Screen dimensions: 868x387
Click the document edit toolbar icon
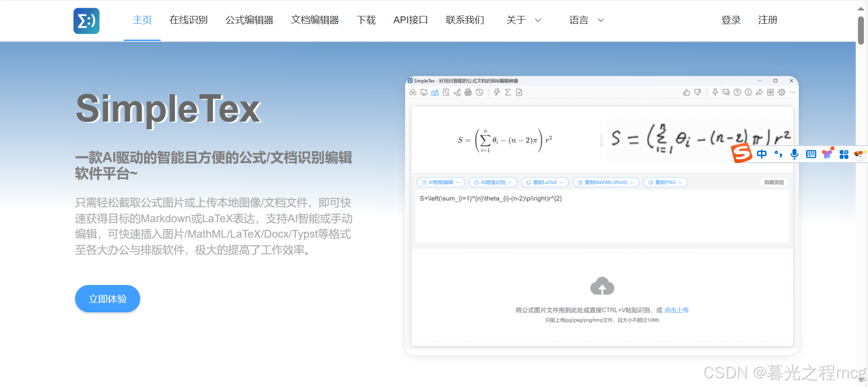[x=446, y=92]
